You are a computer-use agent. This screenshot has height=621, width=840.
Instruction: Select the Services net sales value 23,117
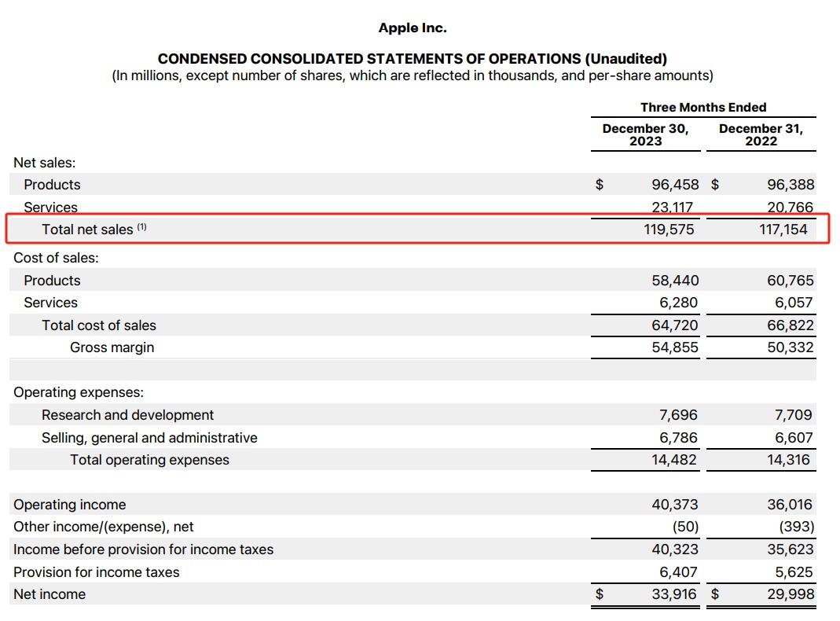pyautogui.click(x=673, y=207)
